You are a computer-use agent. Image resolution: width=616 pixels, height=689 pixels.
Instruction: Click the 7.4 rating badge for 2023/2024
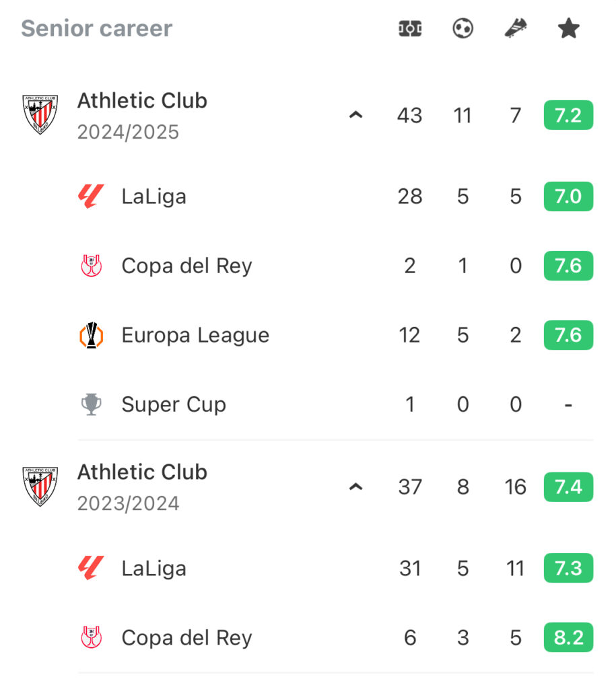(x=568, y=487)
